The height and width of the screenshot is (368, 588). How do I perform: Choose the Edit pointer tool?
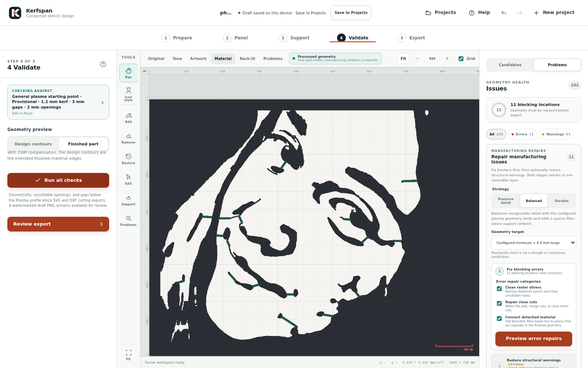click(128, 180)
